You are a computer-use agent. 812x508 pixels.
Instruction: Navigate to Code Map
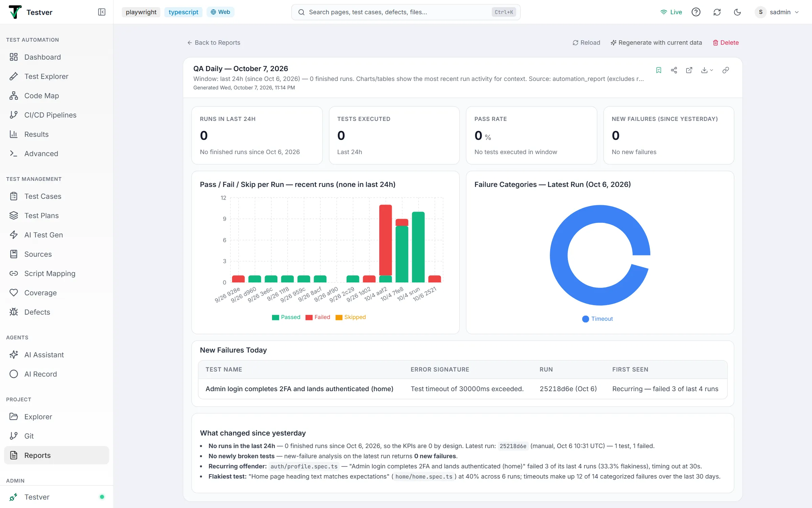(57, 96)
